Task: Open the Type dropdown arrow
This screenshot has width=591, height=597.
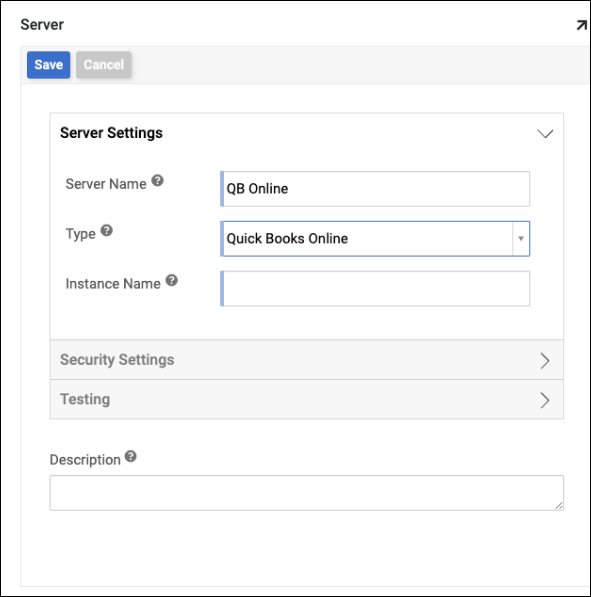Action: click(521, 239)
